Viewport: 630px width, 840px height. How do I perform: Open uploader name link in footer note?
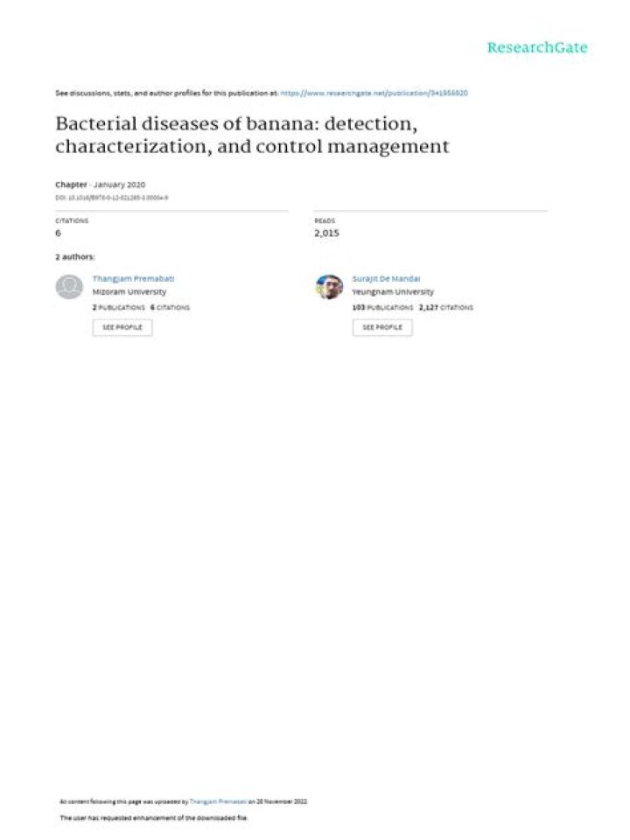(x=218, y=802)
